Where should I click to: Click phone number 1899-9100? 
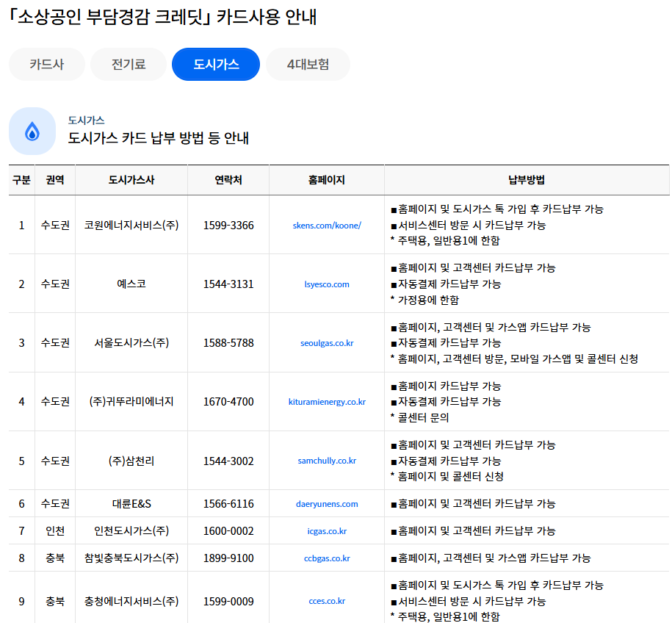[228, 558]
